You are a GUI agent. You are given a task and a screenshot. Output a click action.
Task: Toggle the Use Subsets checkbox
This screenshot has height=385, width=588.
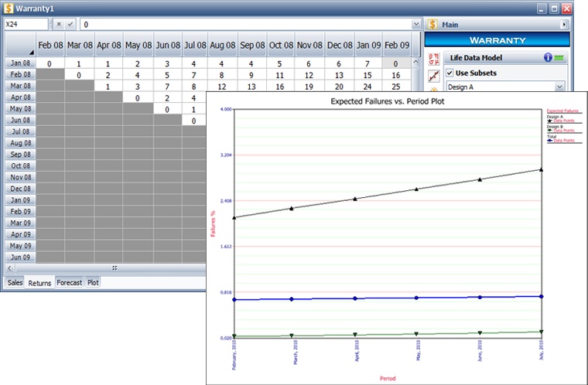click(x=450, y=73)
